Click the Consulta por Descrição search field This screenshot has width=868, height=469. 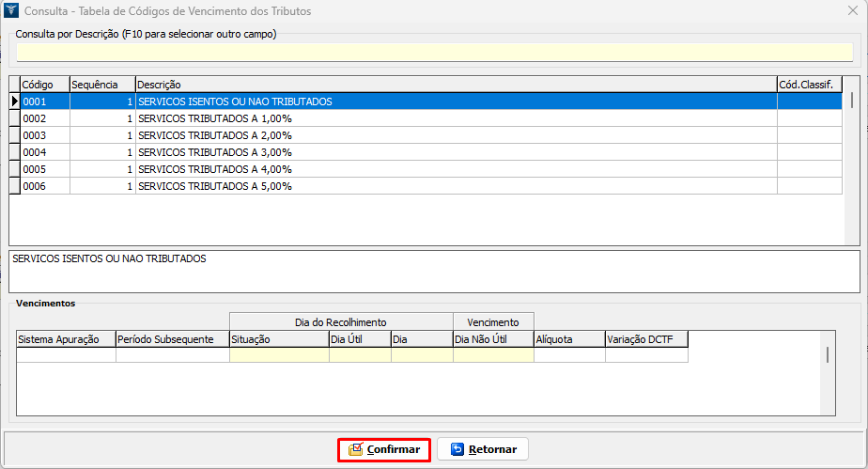coord(432,52)
